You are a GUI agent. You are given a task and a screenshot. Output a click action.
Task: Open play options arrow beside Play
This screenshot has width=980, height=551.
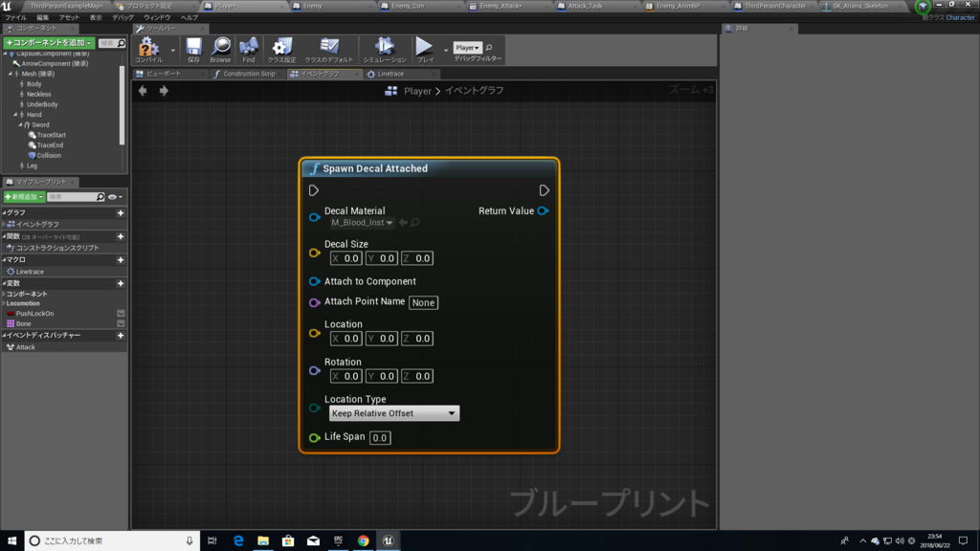point(446,50)
